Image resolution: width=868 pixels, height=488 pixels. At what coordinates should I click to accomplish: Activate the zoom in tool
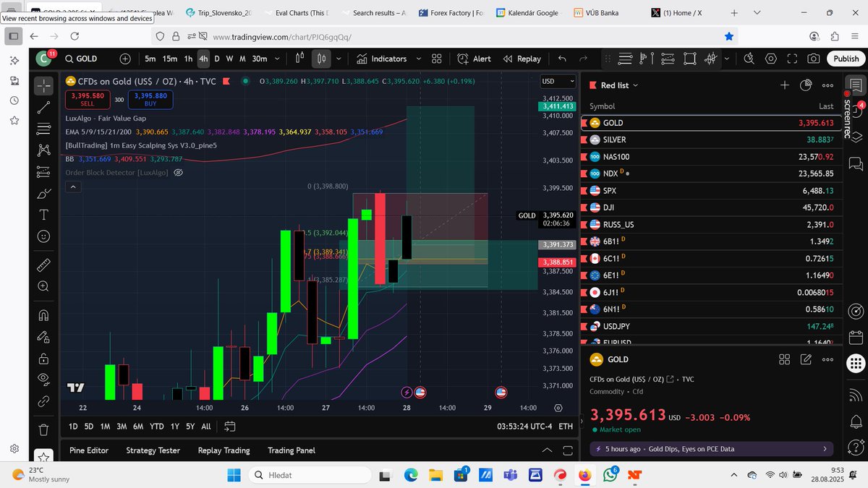point(44,286)
